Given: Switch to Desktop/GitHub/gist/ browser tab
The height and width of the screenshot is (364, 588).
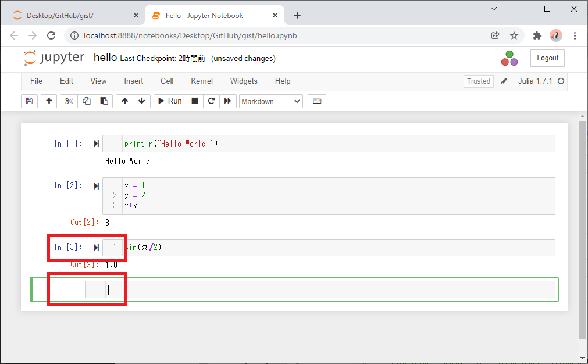Looking at the screenshot, I should 60,15.
